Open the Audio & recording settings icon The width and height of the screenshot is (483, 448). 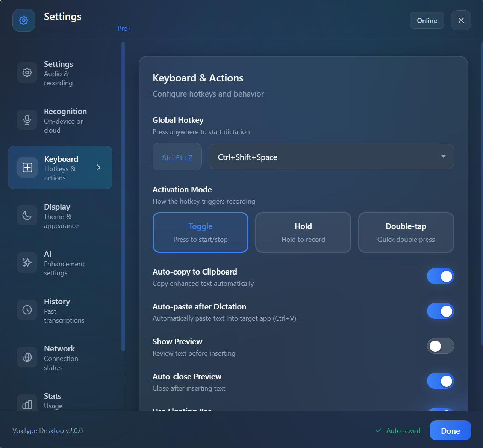tap(27, 72)
